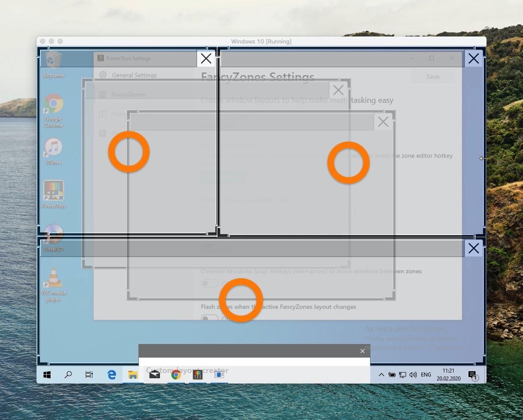
Task: Close the Custom layout creator dialog
Action: [363, 351]
